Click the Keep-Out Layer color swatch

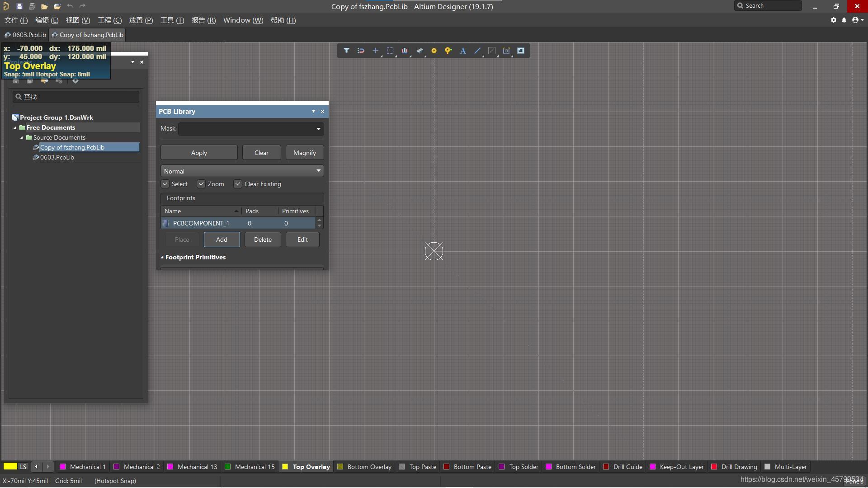[x=653, y=467]
